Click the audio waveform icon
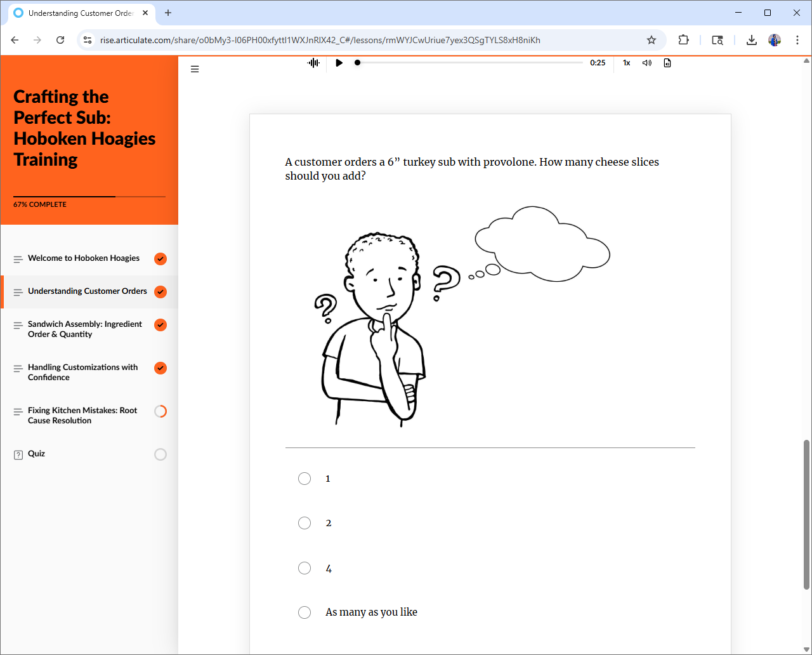812x655 pixels. click(313, 63)
